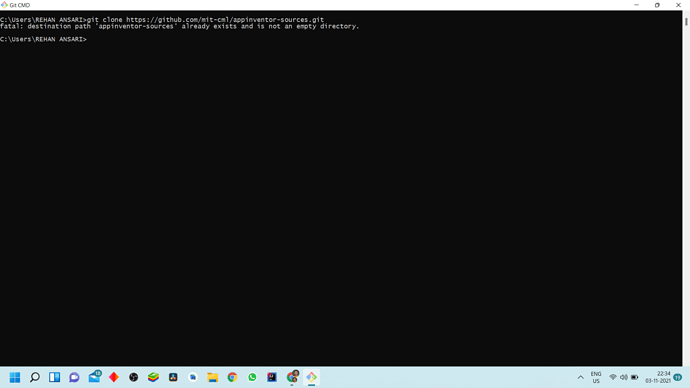Image resolution: width=690 pixels, height=388 pixels.
Task: Close the Git CMD window
Action: [x=678, y=5]
